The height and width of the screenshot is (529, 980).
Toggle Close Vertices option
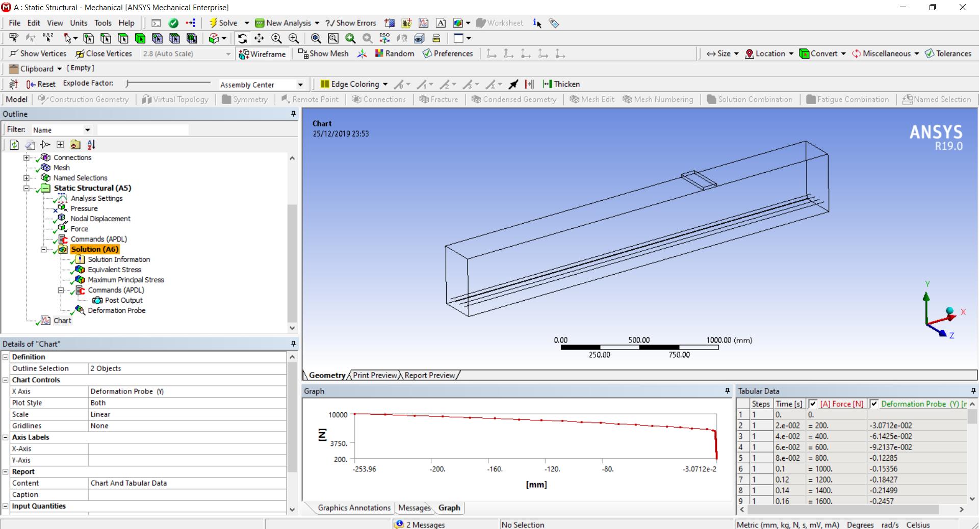(104, 54)
